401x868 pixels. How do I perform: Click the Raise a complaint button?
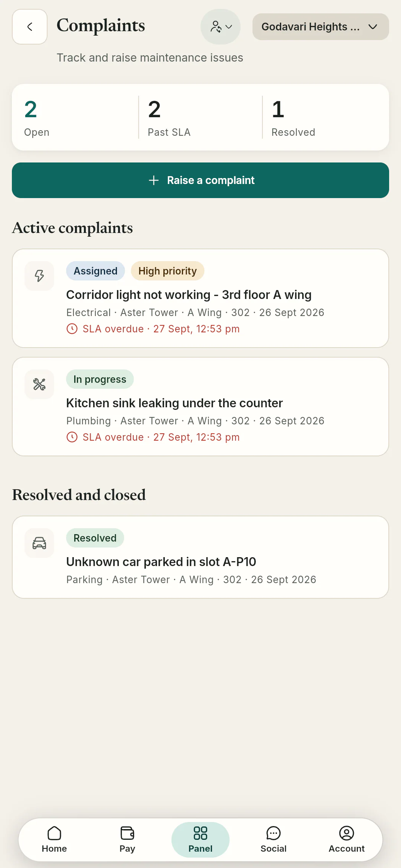(200, 180)
